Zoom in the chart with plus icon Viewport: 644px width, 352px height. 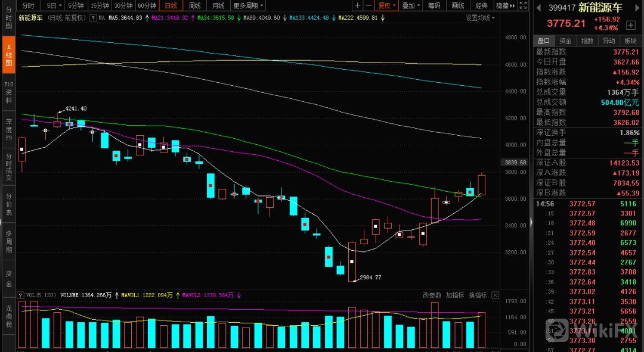(x=358, y=5)
